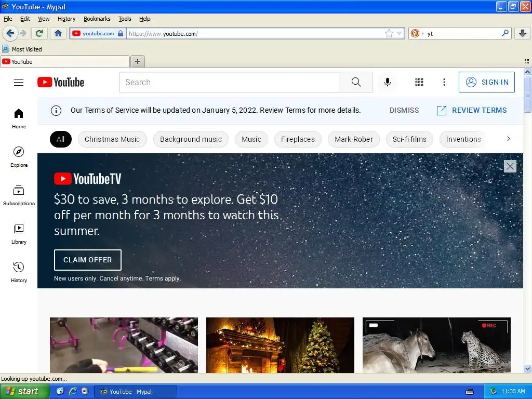Open the YouTube hamburger guide menu
Screen dimensions: 532x399
point(19,82)
